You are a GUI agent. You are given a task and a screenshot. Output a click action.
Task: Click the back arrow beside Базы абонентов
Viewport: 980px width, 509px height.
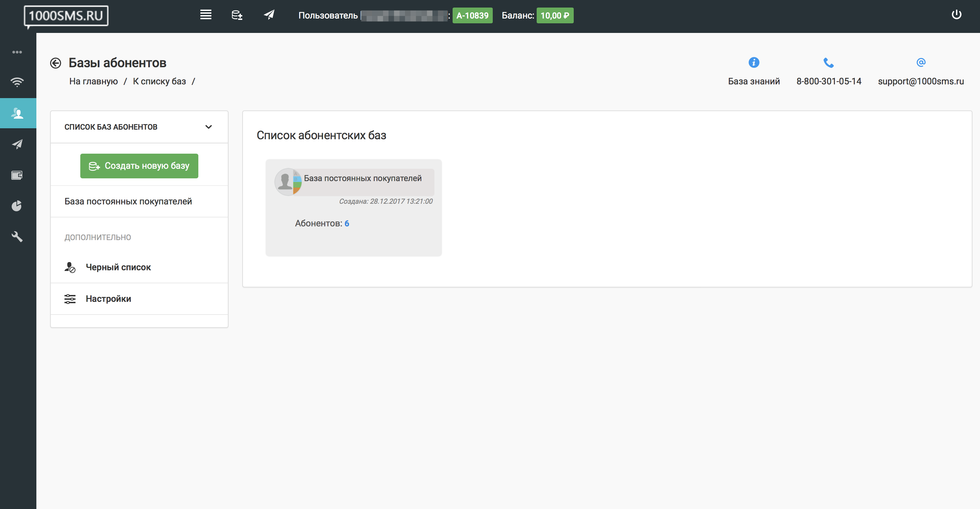click(56, 63)
